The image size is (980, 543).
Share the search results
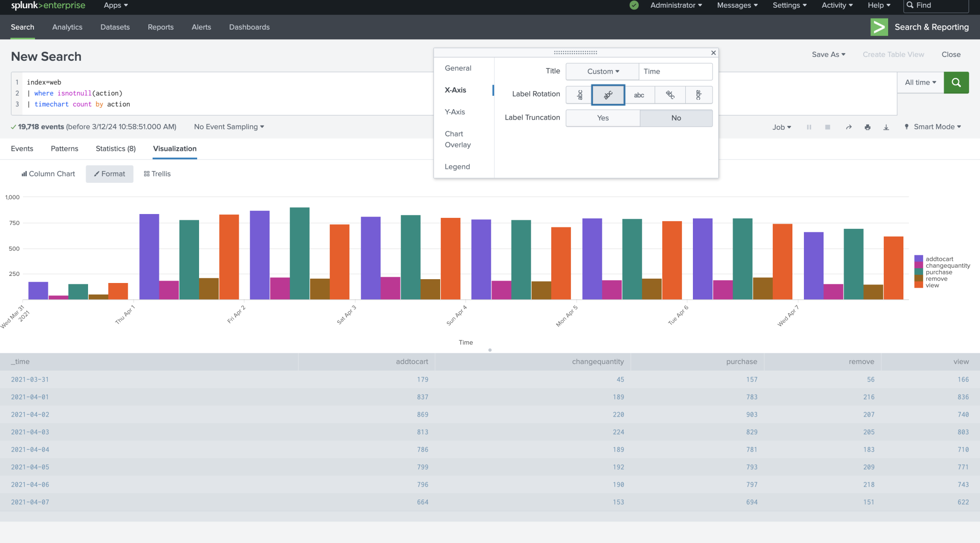[848, 127]
